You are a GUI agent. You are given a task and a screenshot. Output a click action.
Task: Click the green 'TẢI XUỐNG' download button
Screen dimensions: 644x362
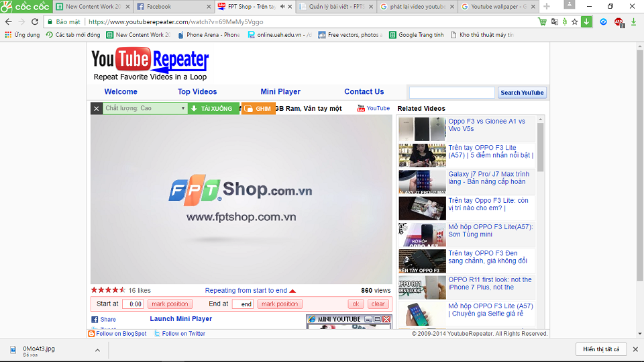click(213, 109)
